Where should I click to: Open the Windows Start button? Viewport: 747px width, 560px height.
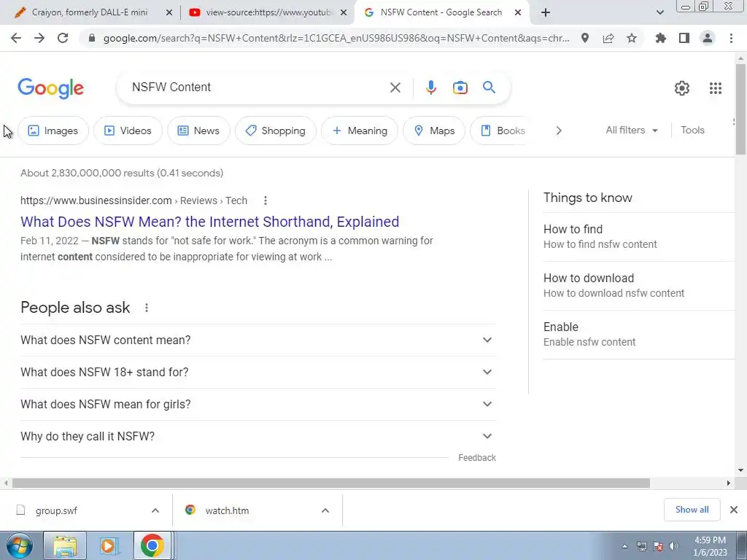pos(19,545)
